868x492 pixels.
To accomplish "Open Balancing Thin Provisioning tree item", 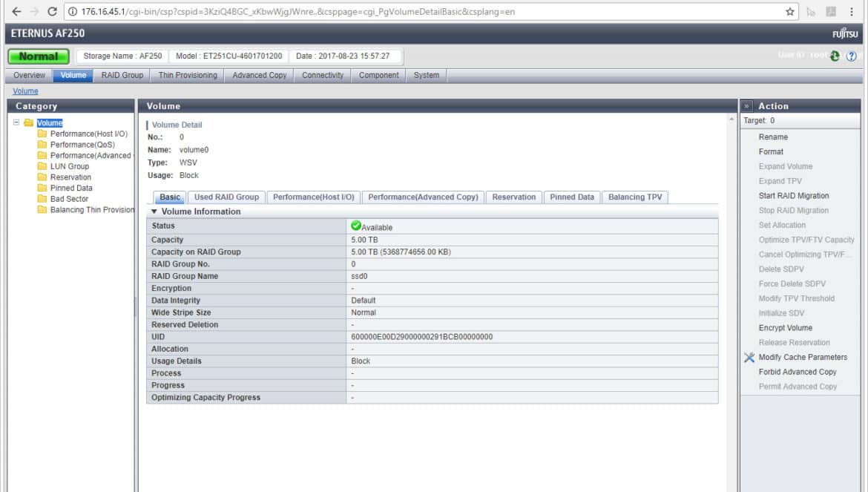I will pos(92,210).
